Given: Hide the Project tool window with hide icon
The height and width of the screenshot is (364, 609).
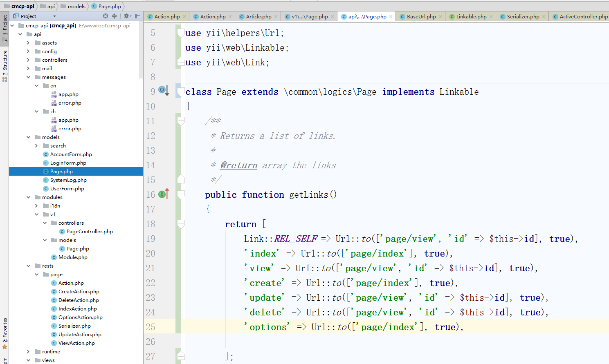Looking at the screenshot, I should 137,16.
